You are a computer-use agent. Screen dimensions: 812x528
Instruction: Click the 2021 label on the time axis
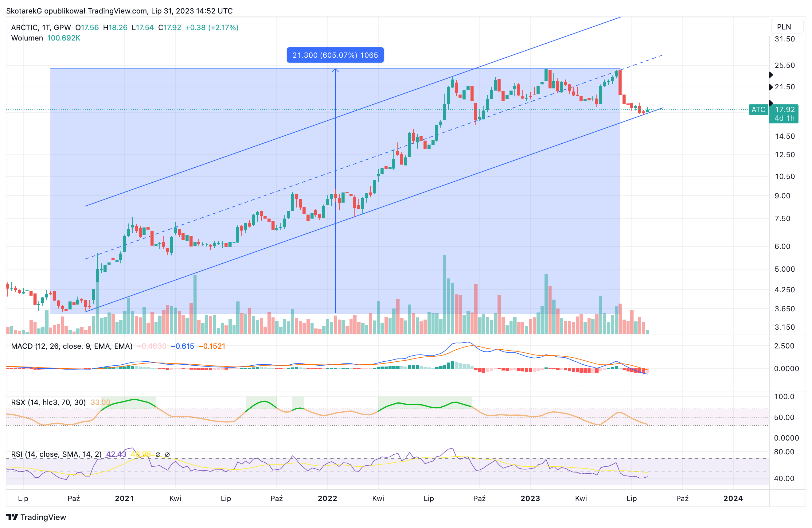pyautogui.click(x=124, y=498)
